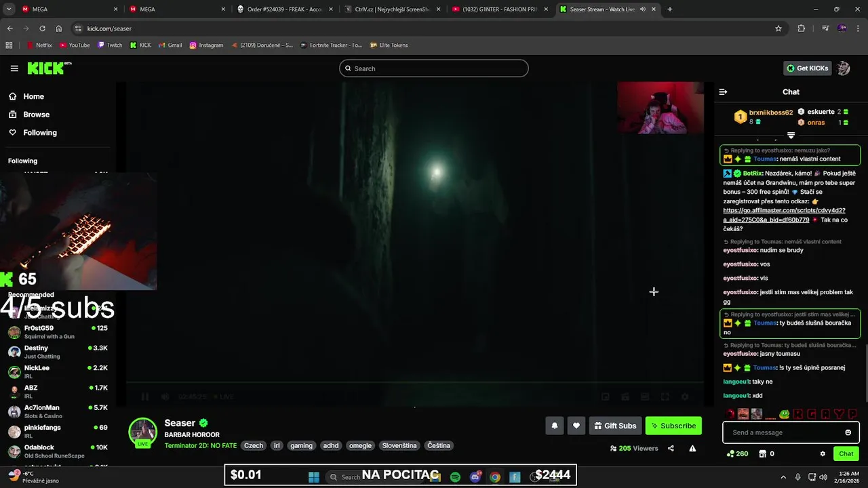Open a new browser tab
This screenshot has height=488, width=868.
coord(669,9)
